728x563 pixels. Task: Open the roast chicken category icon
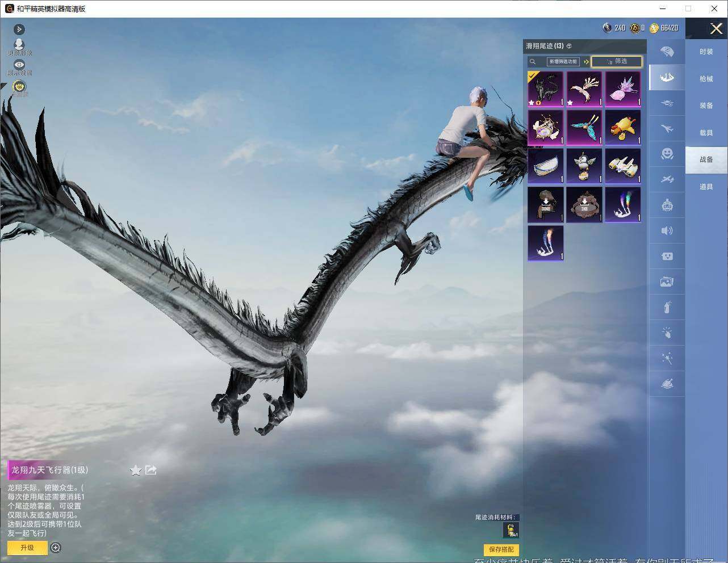pos(667,384)
